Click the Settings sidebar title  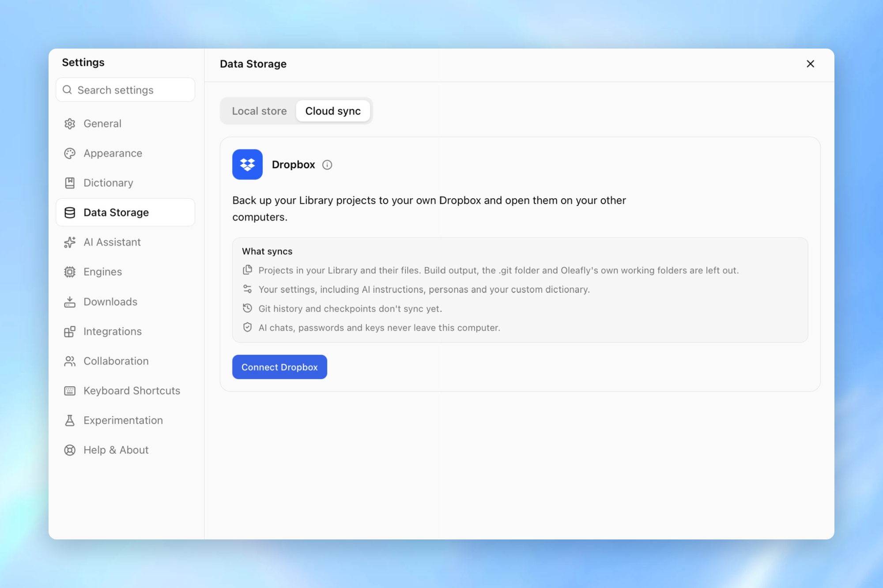coord(83,62)
